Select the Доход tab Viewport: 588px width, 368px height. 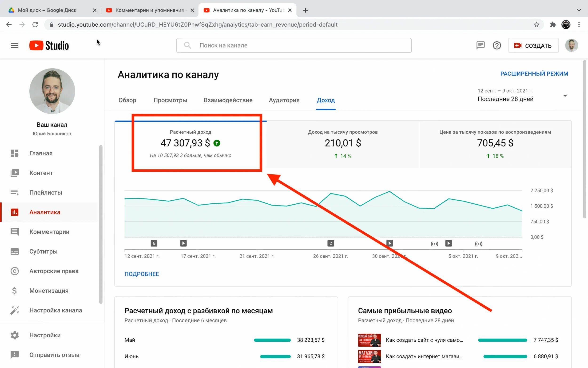click(326, 100)
